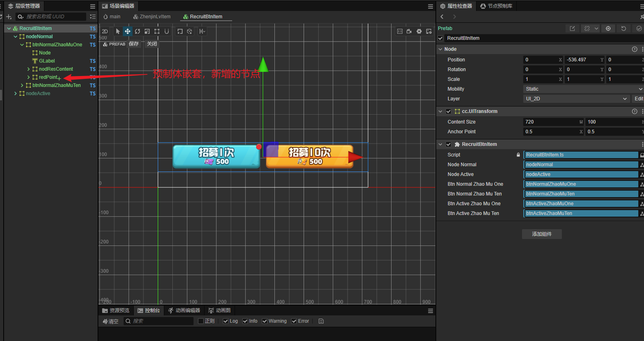Open the Mobility dropdown
The width and height of the screenshot is (644, 341).
583,89
